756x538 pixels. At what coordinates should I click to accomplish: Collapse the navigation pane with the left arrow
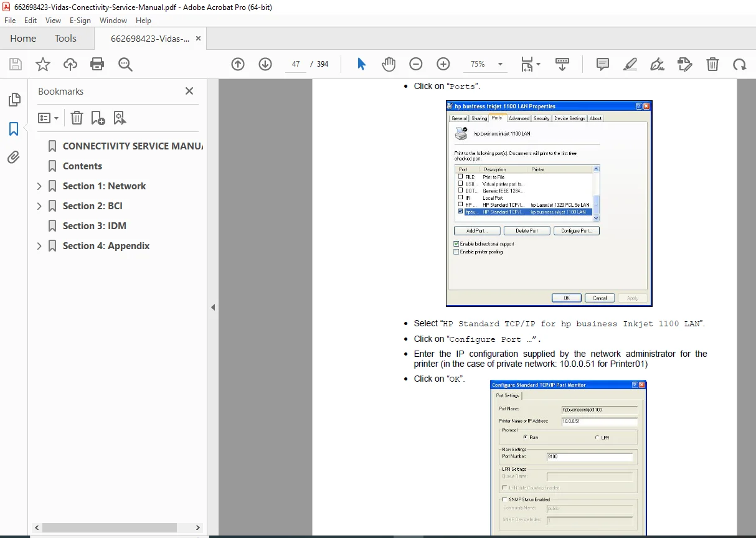click(x=213, y=307)
